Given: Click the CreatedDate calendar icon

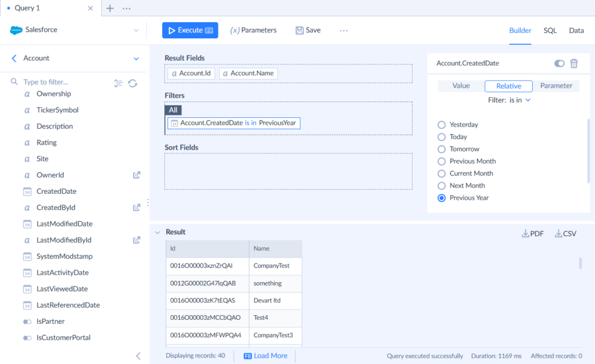Looking at the screenshot, I should [27, 192].
